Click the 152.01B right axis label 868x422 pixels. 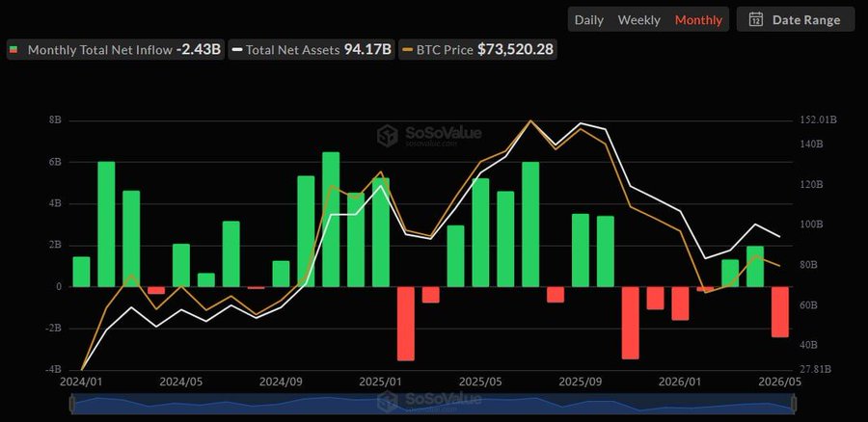(818, 120)
